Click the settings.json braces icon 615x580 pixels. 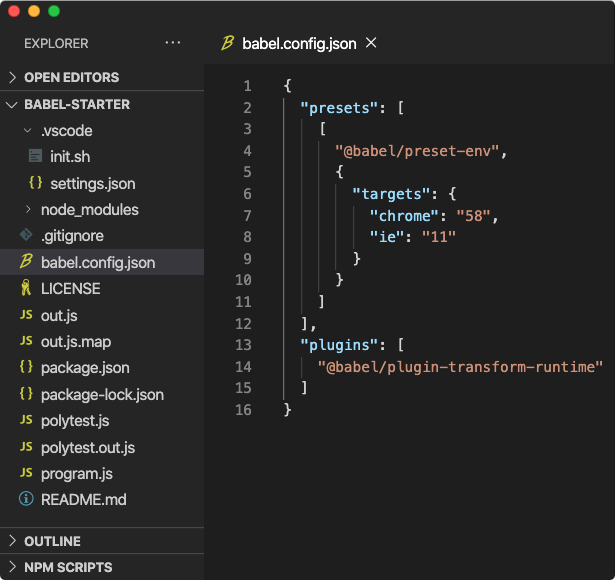point(35,183)
